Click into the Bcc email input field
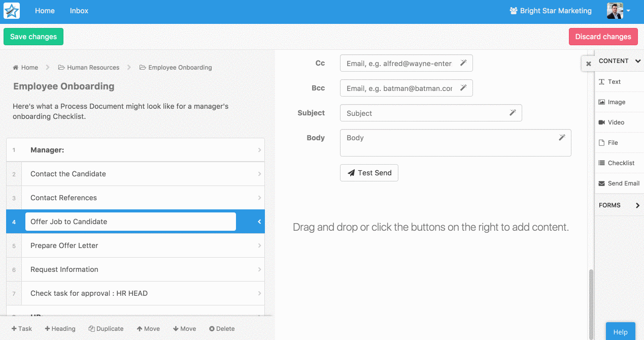 click(399, 88)
